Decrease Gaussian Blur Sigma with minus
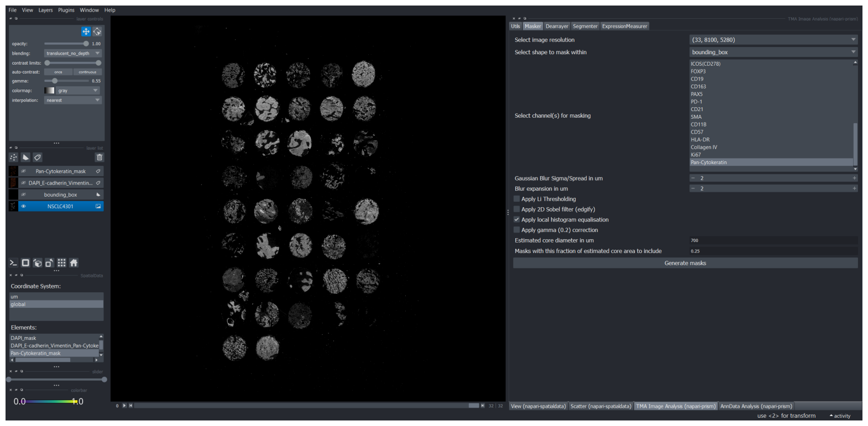The height and width of the screenshot is (426, 868). pos(693,178)
